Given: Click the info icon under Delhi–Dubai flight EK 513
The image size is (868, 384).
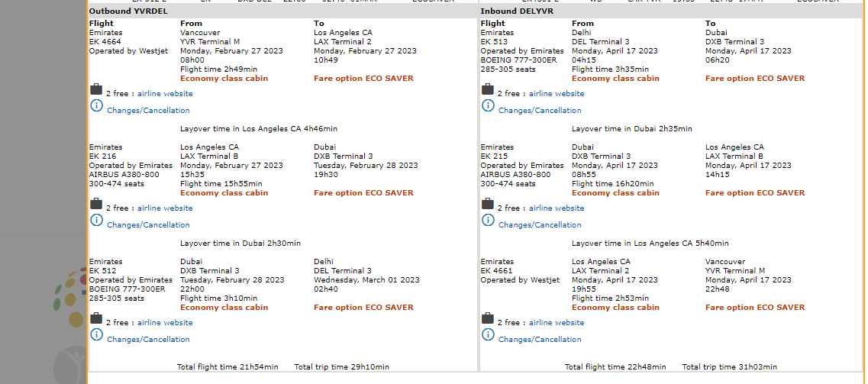Looking at the screenshot, I should click(x=488, y=105).
